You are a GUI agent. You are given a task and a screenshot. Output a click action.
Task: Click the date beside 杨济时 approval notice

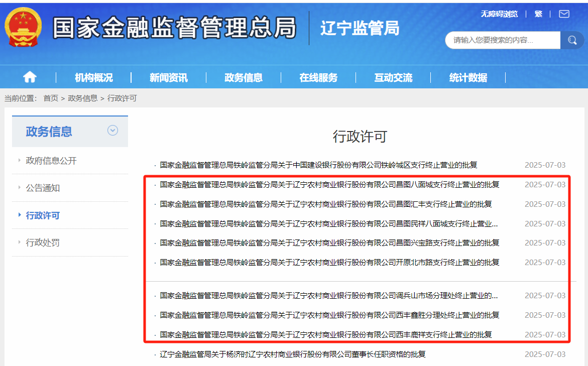[x=545, y=354]
